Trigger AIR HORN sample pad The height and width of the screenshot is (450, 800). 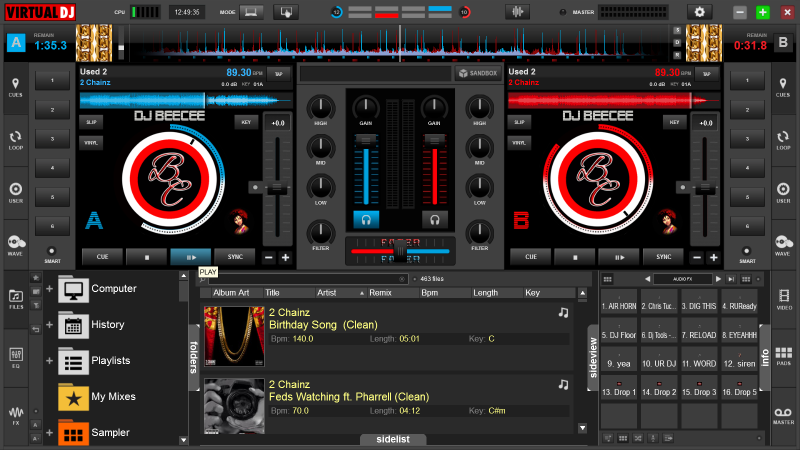[x=618, y=303]
